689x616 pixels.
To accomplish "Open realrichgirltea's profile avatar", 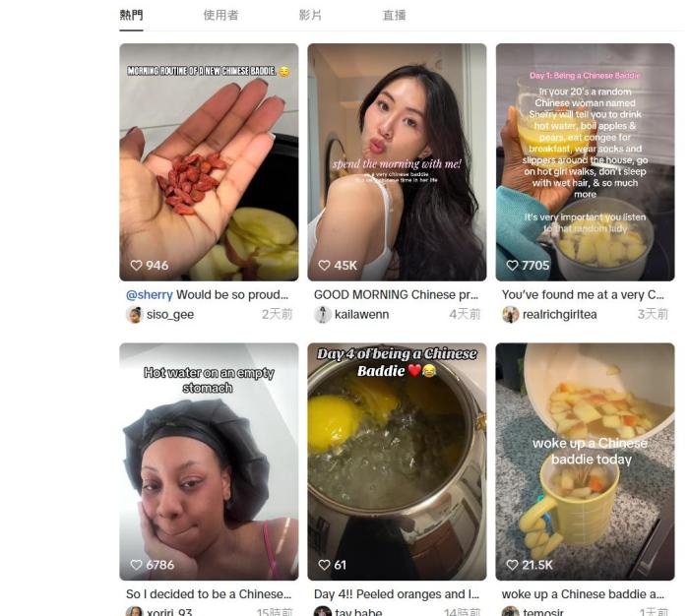I will pyautogui.click(x=510, y=315).
